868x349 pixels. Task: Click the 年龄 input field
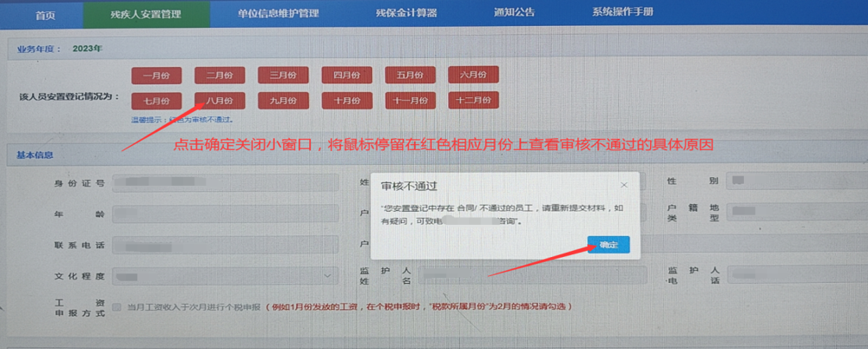(x=226, y=214)
